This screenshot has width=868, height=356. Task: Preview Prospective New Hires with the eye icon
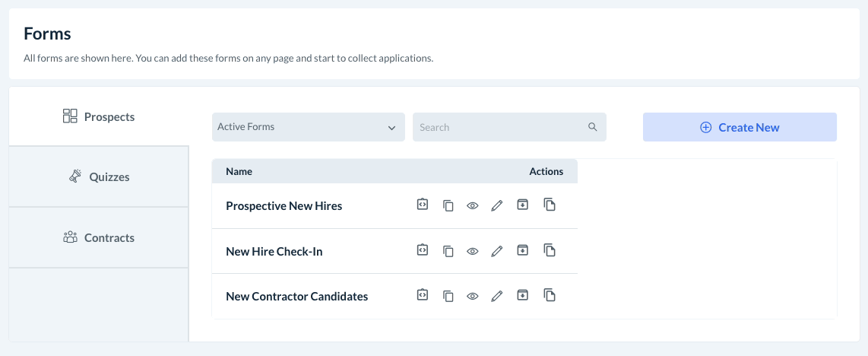473,206
